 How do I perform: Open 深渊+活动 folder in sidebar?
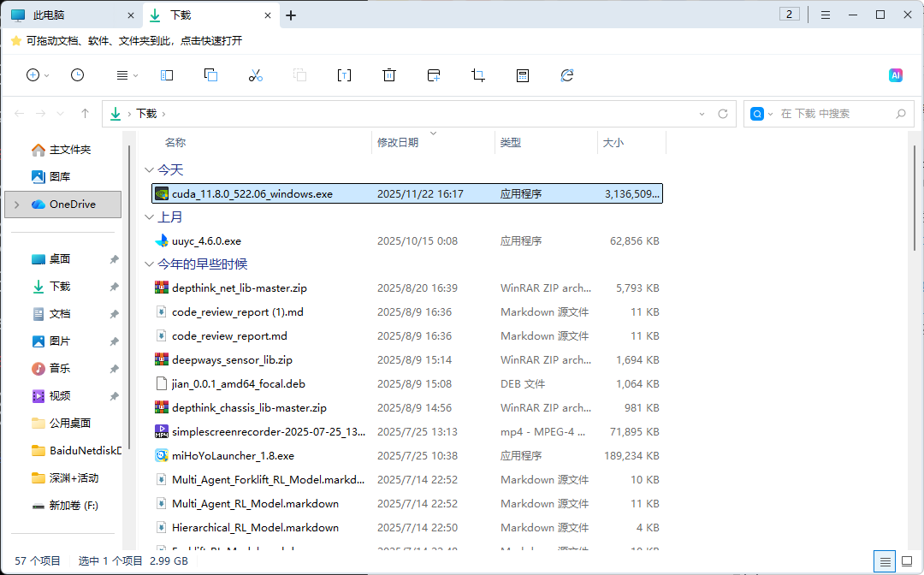[65, 477]
